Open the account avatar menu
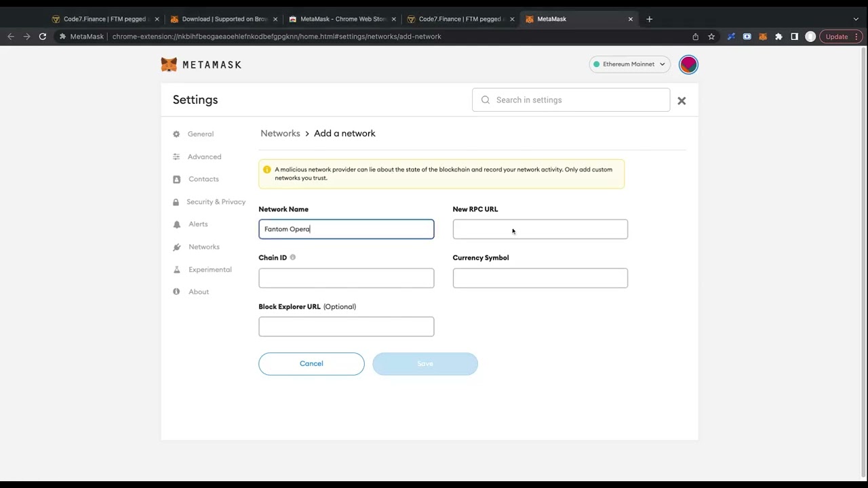The width and height of the screenshot is (868, 488). tap(688, 64)
